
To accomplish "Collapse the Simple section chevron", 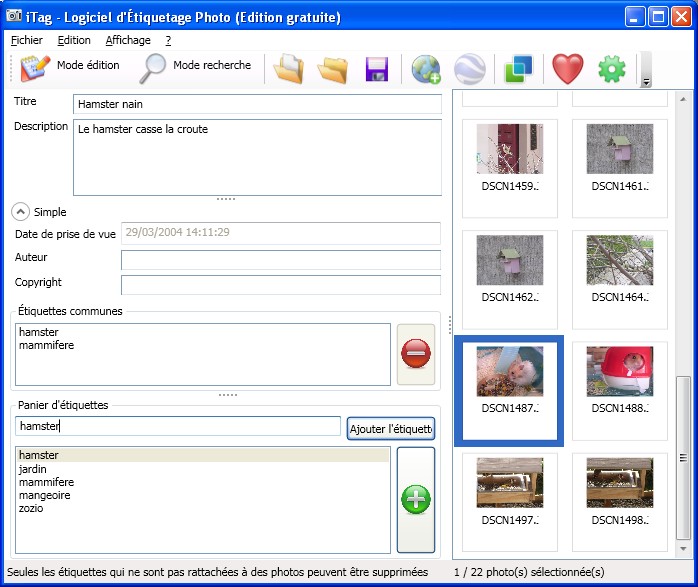I will (x=20, y=212).
